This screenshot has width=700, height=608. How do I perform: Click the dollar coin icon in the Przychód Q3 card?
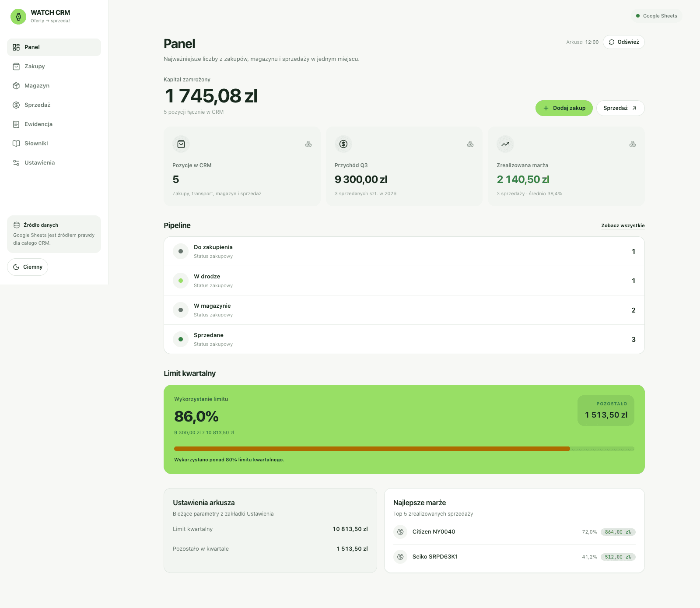[x=343, y=144]
